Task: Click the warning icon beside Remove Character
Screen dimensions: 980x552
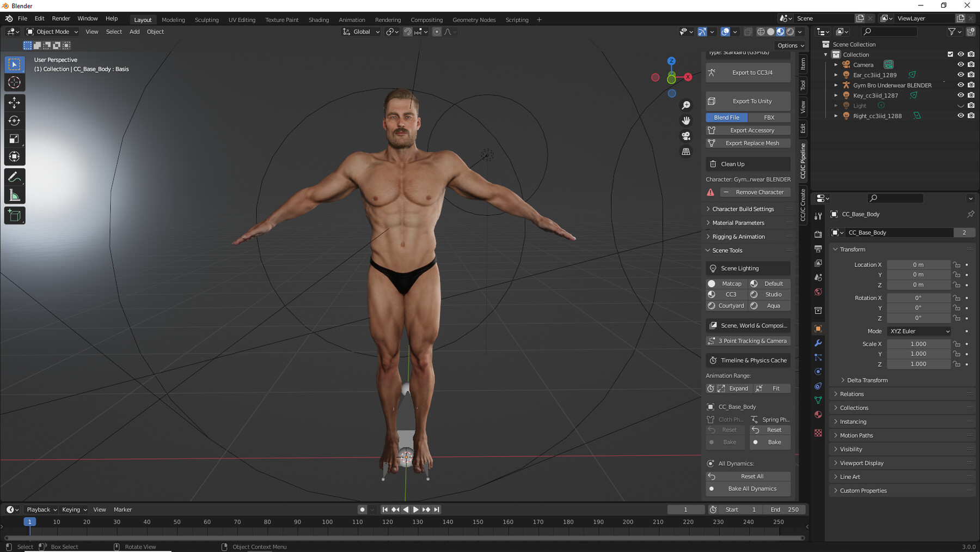Action: coord(710,192)
